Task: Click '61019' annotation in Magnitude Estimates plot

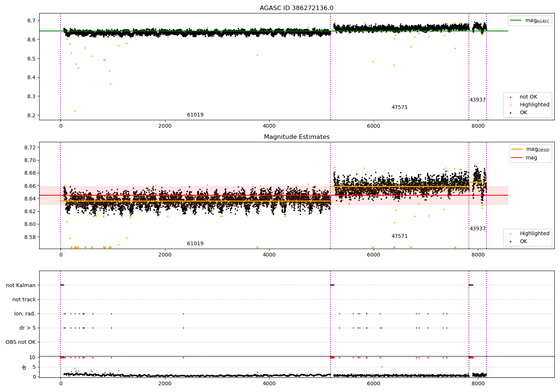Action: [195, 244]
